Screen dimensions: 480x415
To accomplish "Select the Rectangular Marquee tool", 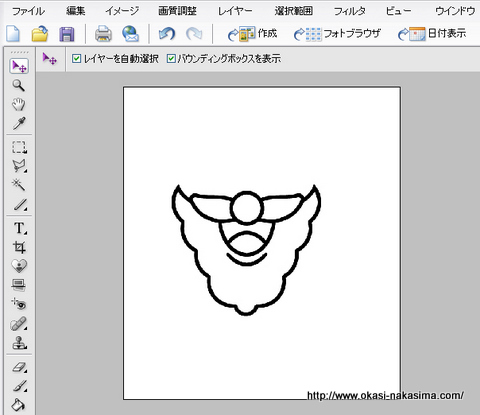I will tap(19, 147).
